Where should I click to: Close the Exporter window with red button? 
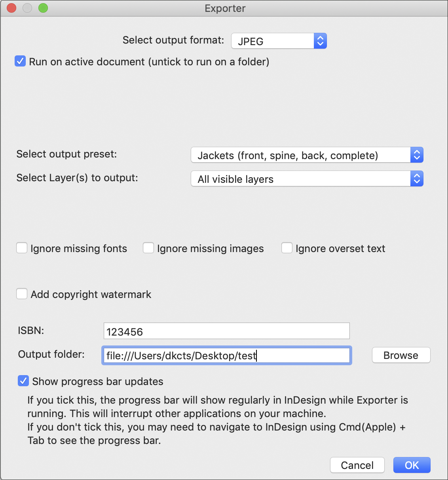coord(11,8)
